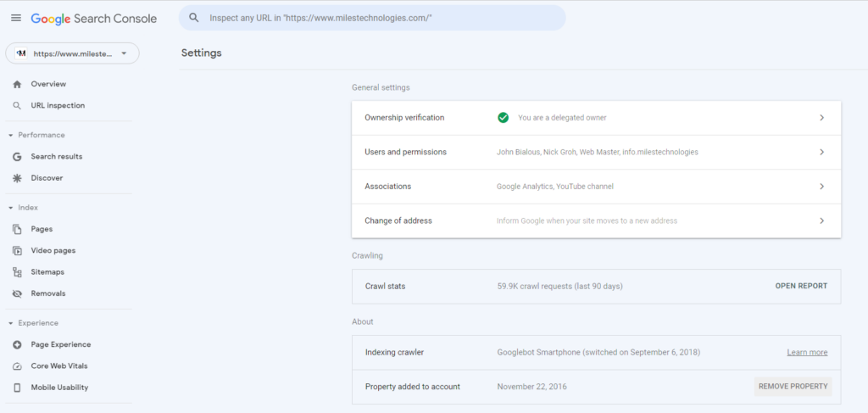Open Users and permissions row chevron
Screen dimensions: 868x413
[x=822, y=152]
